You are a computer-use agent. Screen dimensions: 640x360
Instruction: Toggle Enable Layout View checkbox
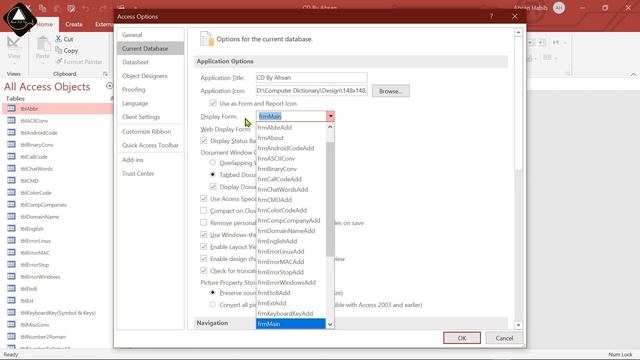tap(204, 247)
